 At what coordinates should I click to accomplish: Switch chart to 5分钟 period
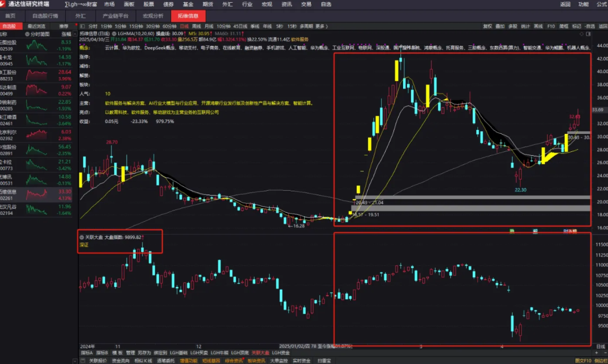click(120, 26)
